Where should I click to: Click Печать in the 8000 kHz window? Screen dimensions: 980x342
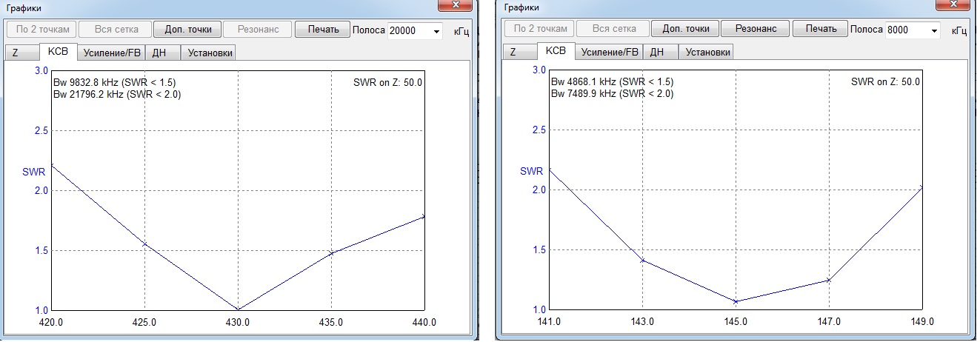tap(821, 30)
